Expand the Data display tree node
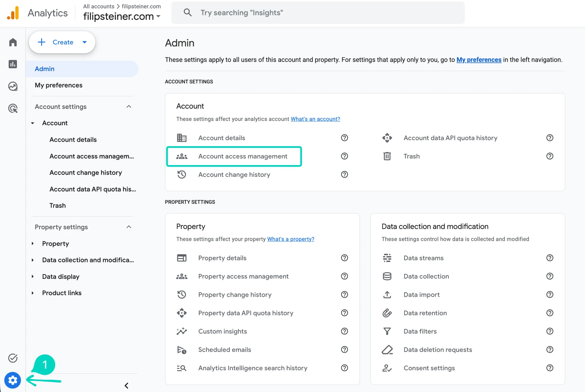The height and width of the screenshot is (392, 585). coord(32,277)
